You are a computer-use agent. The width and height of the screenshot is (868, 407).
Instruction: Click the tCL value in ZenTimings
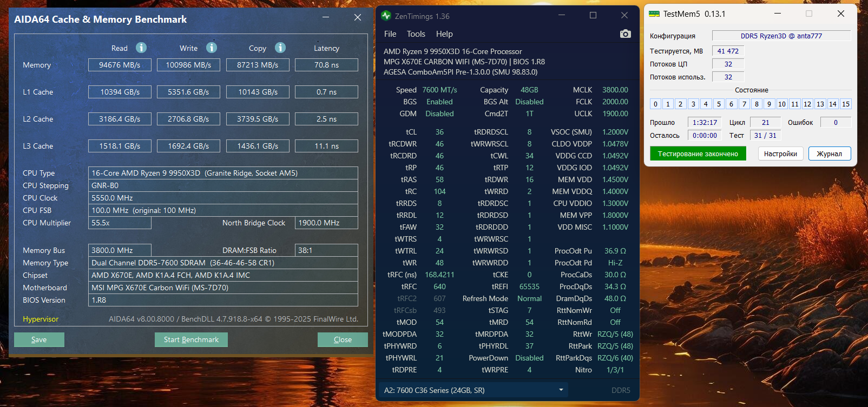point(439,132)
